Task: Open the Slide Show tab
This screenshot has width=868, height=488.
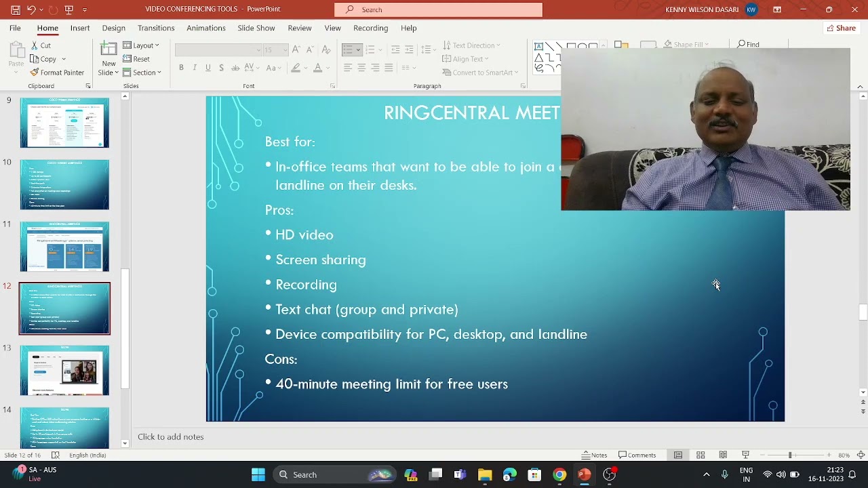Action: [256, 28]
